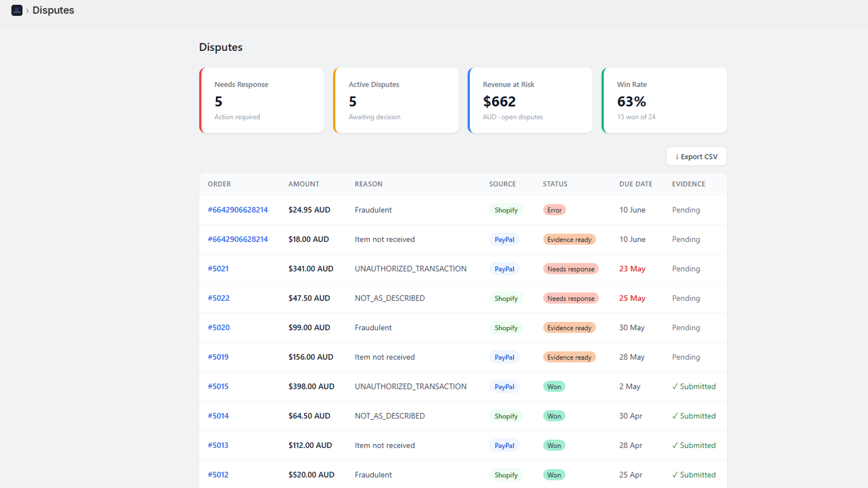Open order #5013 dispute link
The image size is (868, 488).
[x=218, y=445]
